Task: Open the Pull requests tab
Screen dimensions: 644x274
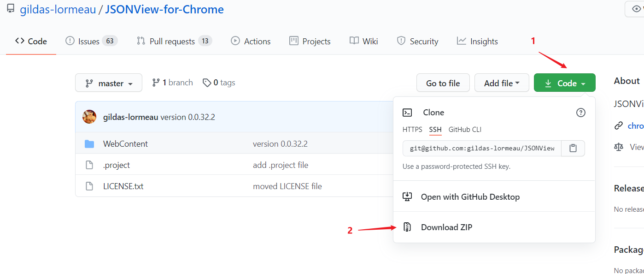Action: point(174,41)
